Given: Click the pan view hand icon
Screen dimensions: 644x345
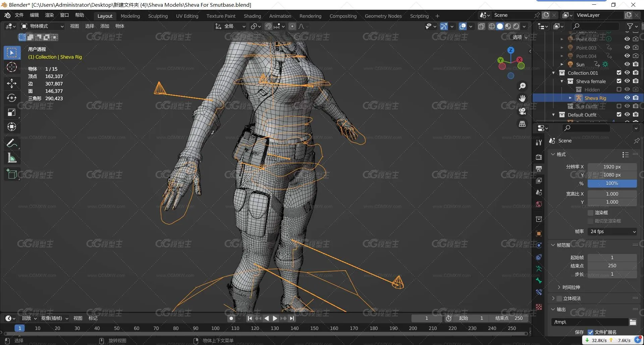Looking at the screenshot, I should coord(522,98).
